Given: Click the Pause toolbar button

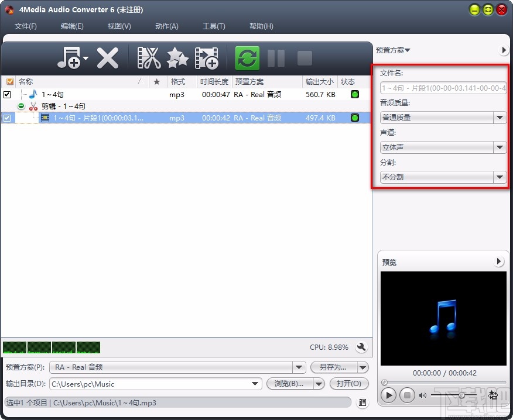Looking at the screenshot, I should pos(276,58).
